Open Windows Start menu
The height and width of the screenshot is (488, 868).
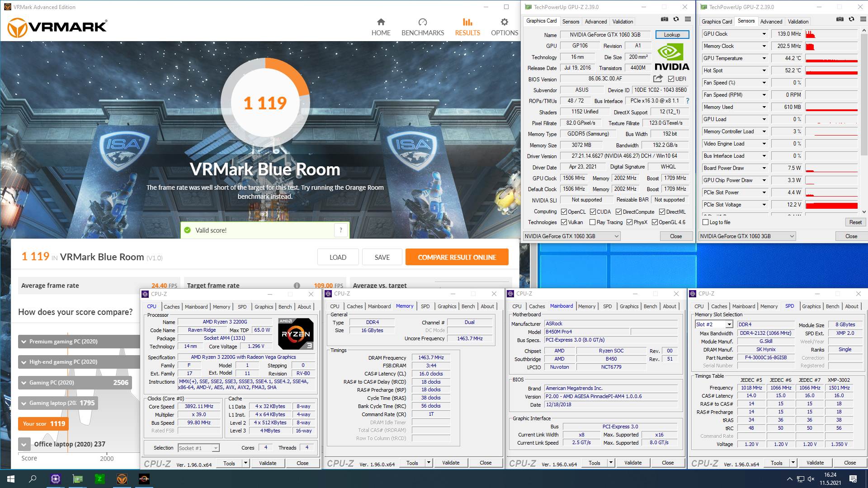point(11,479)
